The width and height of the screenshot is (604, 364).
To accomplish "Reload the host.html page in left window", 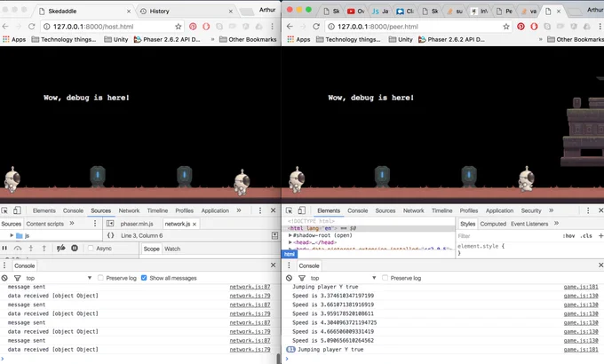I will click(x=32, y=27).
